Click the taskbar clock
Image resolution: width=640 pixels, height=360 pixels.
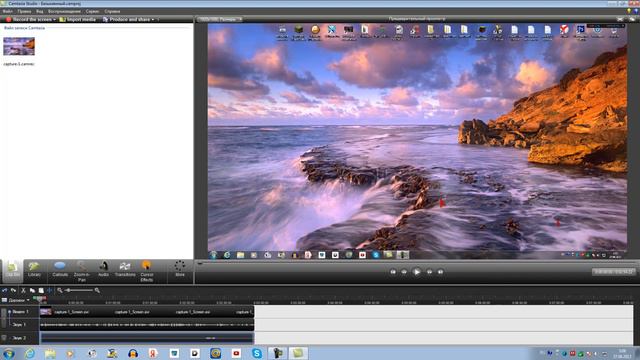(622, 353)
